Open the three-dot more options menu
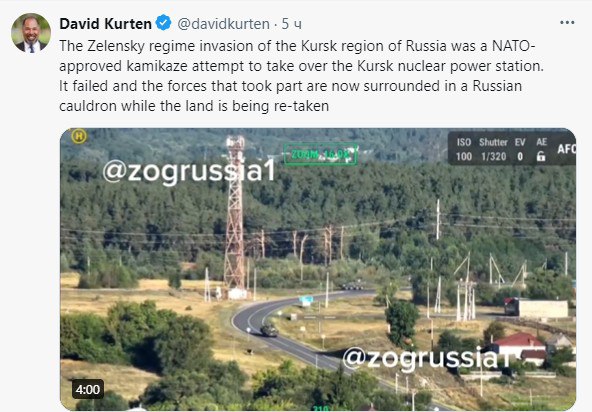The height and width of the screenshot is (412, 592). point(567,23)
